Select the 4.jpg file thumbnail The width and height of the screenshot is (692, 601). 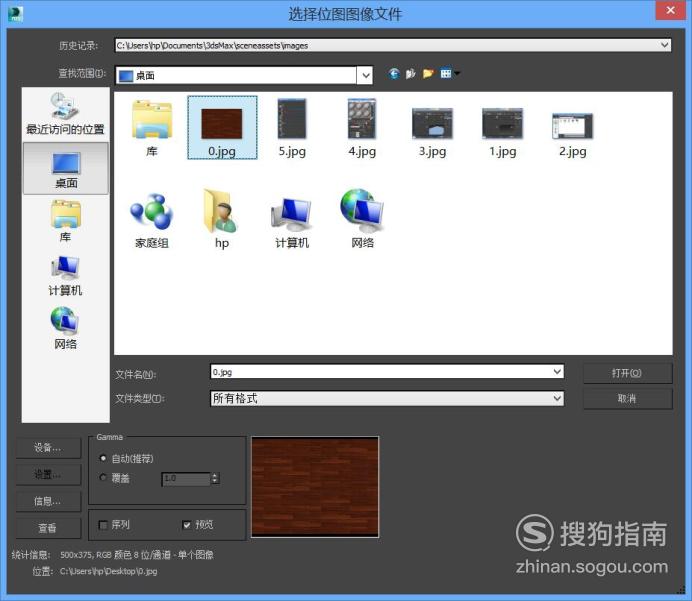click(x=362, y=128)
